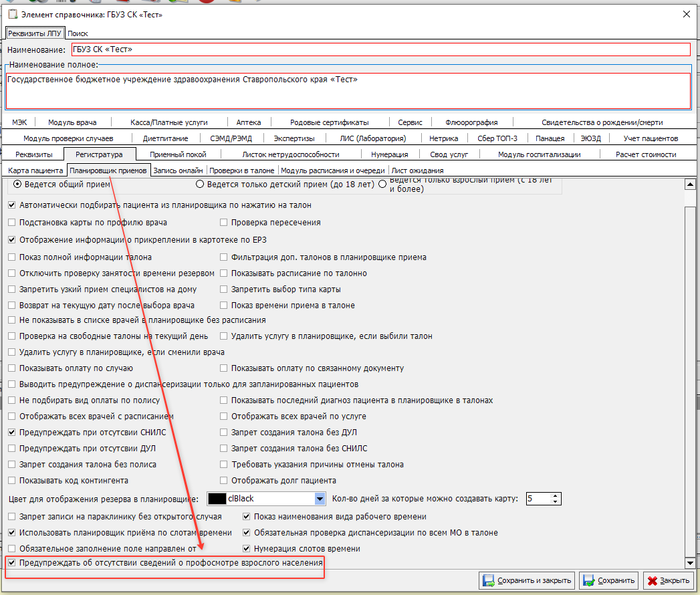Click the scrollbar down arrow

tap(690, 563)
